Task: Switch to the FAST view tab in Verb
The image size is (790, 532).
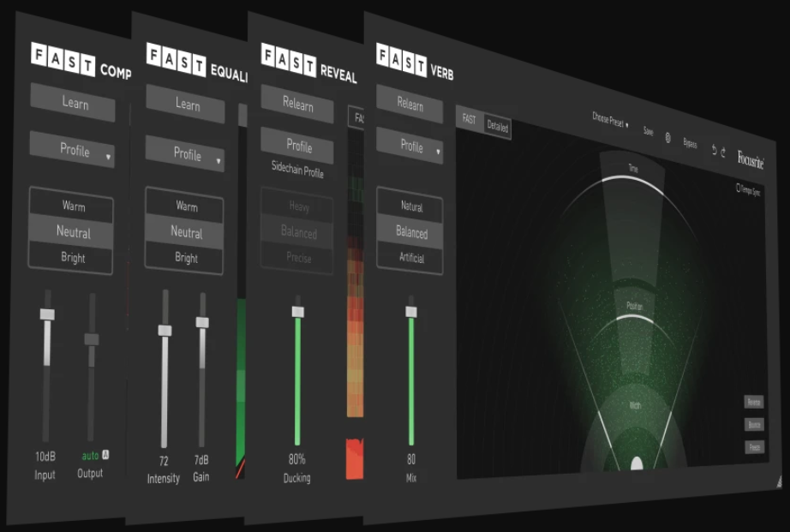Action: (469, 119)
